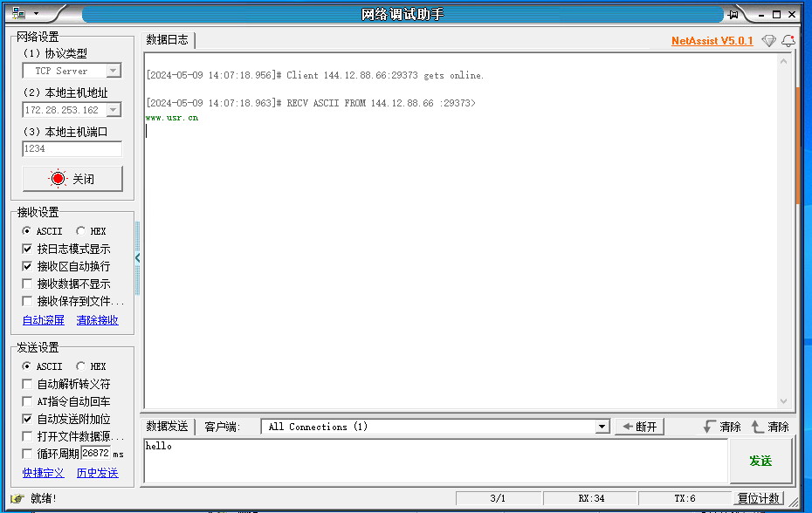
Task: Collapse the left settings panel arrow
Action: pos(137,257)
